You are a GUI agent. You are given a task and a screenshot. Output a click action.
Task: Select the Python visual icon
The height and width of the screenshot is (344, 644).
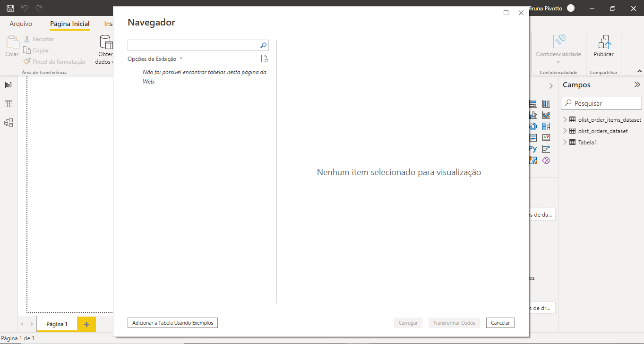click(x=533, y=149)
